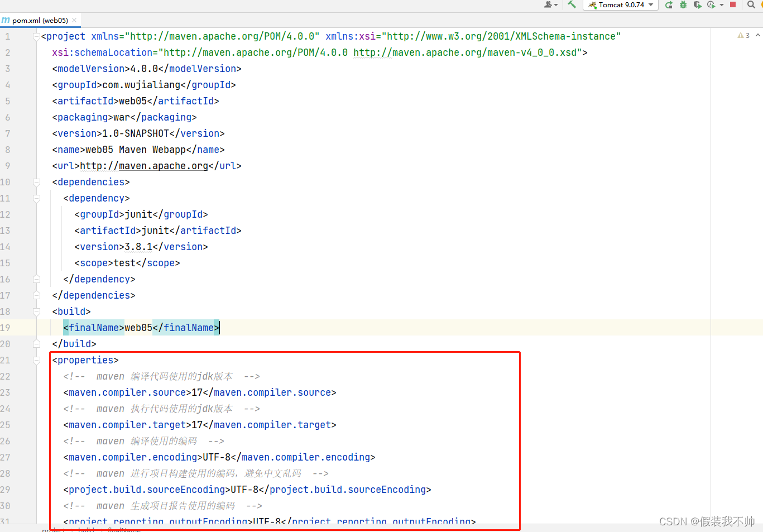The width and height of the screenshot is (763, 532).
Task: Click the 'web05 Maven Webapp' name text
Action: pos(136,150)
